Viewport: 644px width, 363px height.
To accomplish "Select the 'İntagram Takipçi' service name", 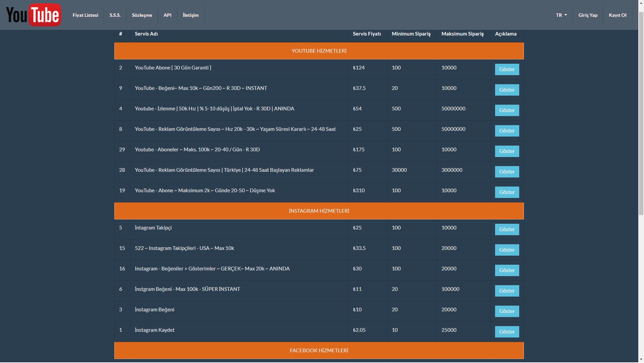I will pos(153,228).
